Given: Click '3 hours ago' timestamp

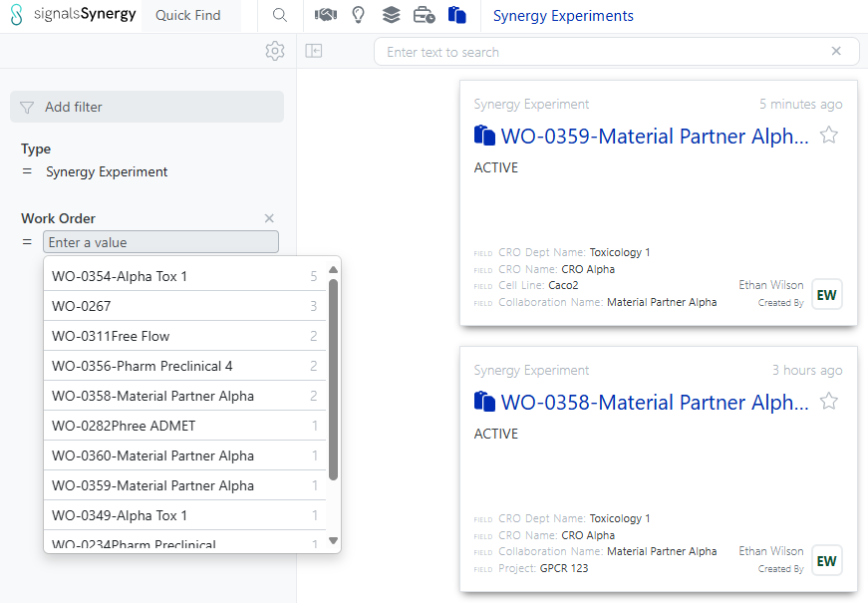Looking at the screenshot, I should click(x=807, y=370).
